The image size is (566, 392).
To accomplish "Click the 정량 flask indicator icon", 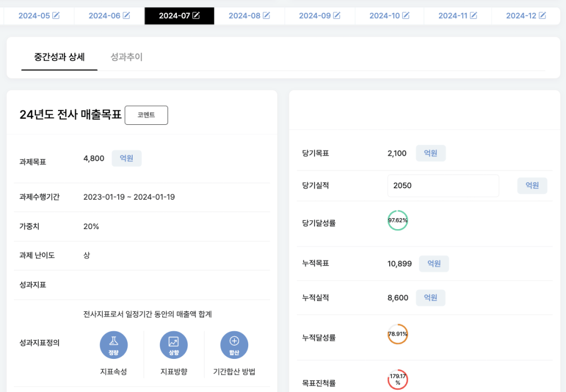I will pos(114,345).
